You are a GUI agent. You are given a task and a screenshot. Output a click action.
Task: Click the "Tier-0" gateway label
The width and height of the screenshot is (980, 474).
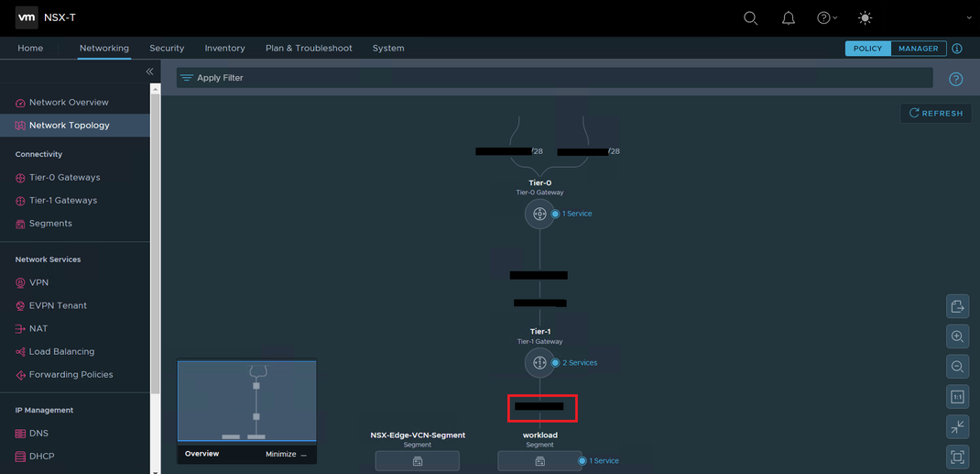click(x=539, y=183)
